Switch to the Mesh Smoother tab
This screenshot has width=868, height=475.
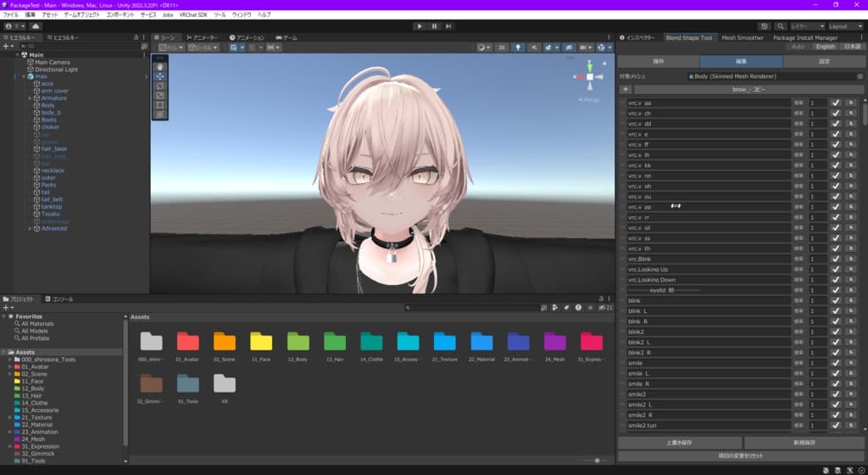click(x=743, y=37)
